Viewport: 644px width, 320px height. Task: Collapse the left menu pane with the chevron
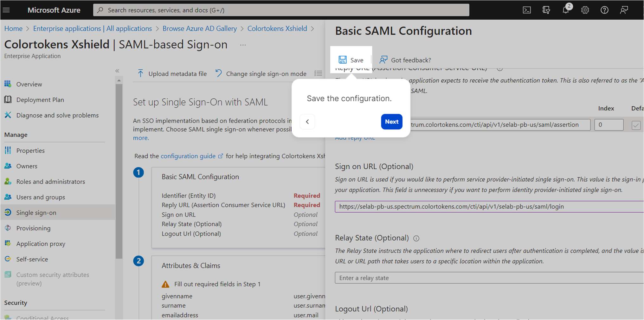(x=117, y=71)
